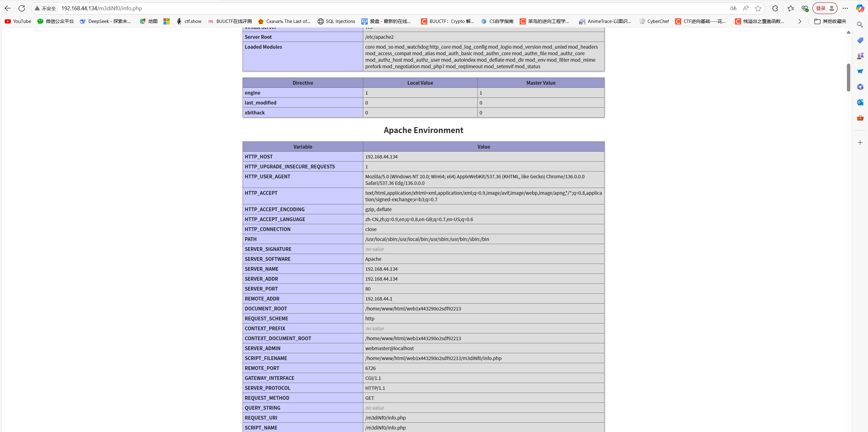Click the REMOTE_ADDR value 192.168.44.1
This screenshot has width=868, height=432.
(378, 299)
